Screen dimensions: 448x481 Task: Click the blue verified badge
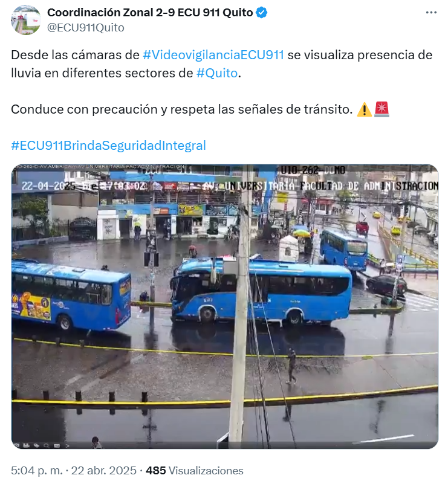pos(261,13)
